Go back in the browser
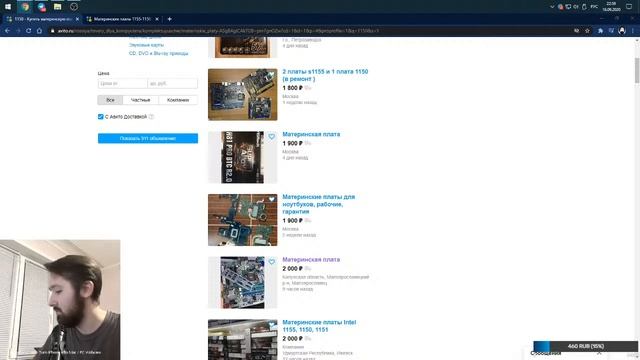 click(7, 31)
